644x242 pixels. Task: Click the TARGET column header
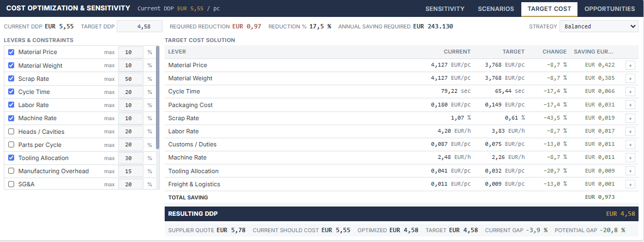[513, 52]
